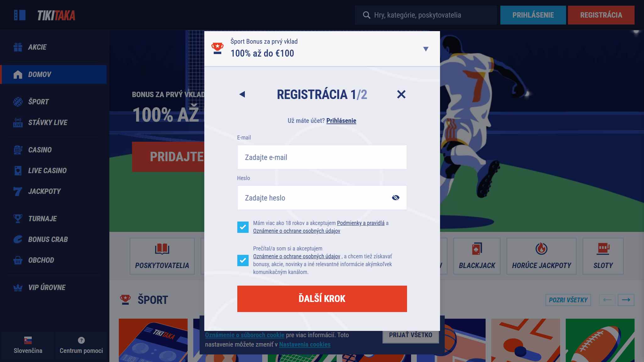Click the Ďalší krok button
The height and width of the screenshot is (362, 644).
(x=322, y=299)
